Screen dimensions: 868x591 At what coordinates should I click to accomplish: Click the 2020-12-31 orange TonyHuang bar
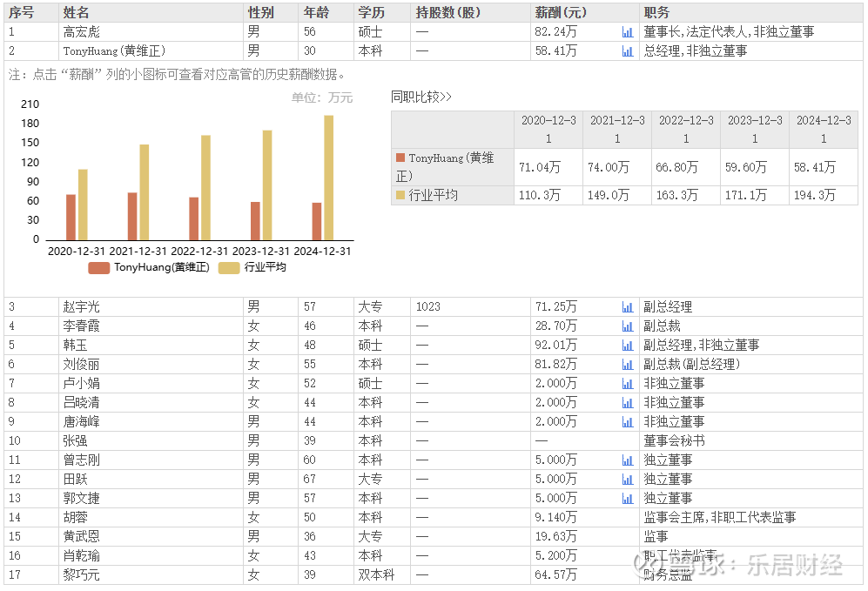71,218
